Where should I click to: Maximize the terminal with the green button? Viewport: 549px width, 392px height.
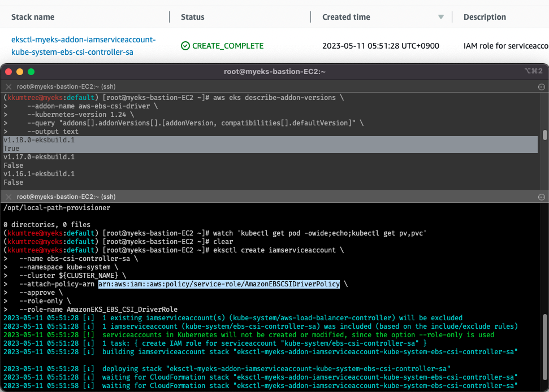click(31, 72)
